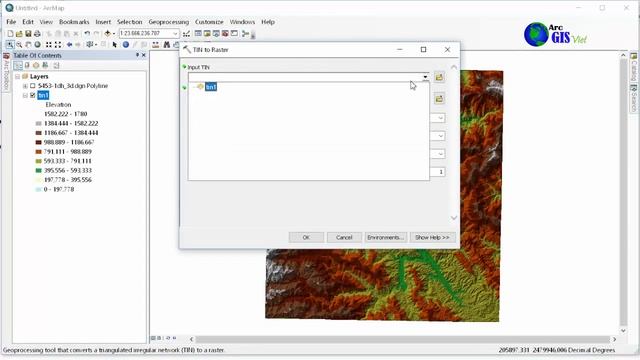The width and height of the screenshot is (640, 360).
Task: Choose the Select Elements arrow tool
Action: [115, 44]
